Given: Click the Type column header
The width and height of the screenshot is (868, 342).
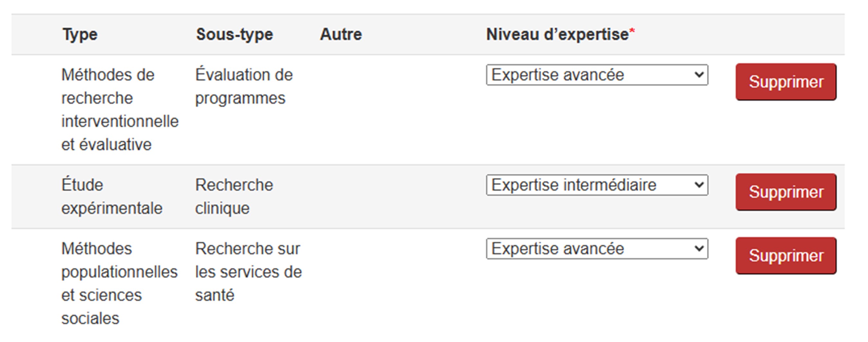Looking at the screenshot, I should tap(80, 34).
